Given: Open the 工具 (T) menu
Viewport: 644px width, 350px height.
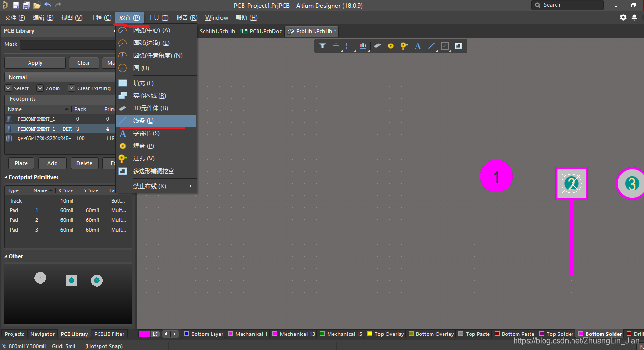Looking at the screenshot, I should pyautogui.click(x=158, y=18).
